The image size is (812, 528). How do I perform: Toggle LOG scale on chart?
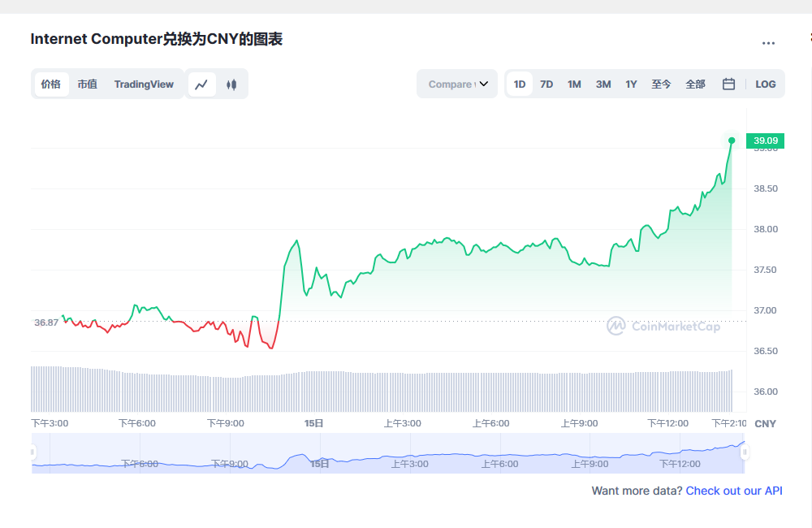[766, 84]
